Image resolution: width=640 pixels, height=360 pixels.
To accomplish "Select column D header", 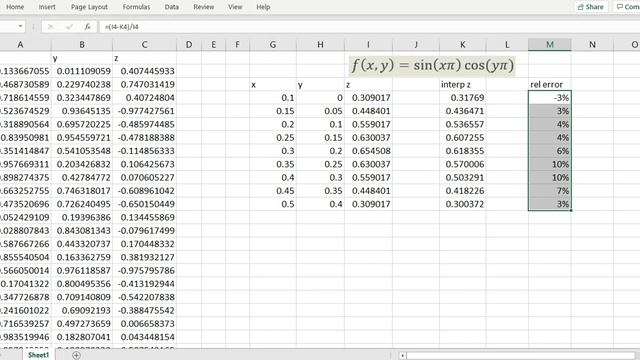I will [x=189, y=45].
